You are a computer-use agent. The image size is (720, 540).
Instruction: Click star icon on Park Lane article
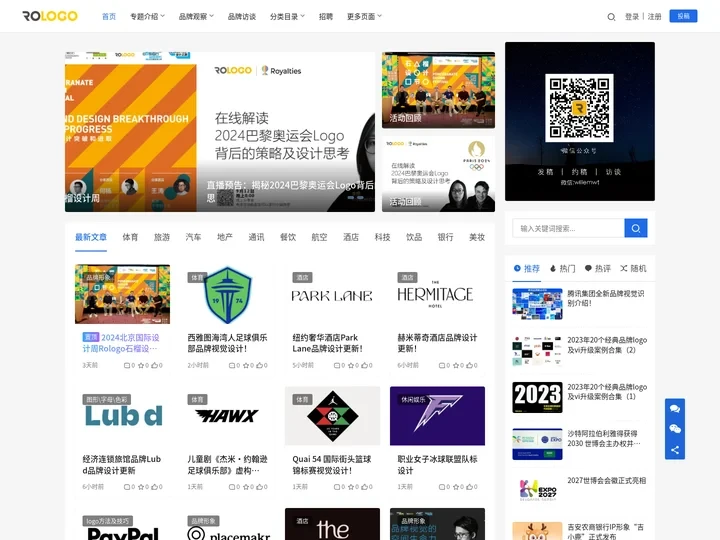(x=350, y=366)
